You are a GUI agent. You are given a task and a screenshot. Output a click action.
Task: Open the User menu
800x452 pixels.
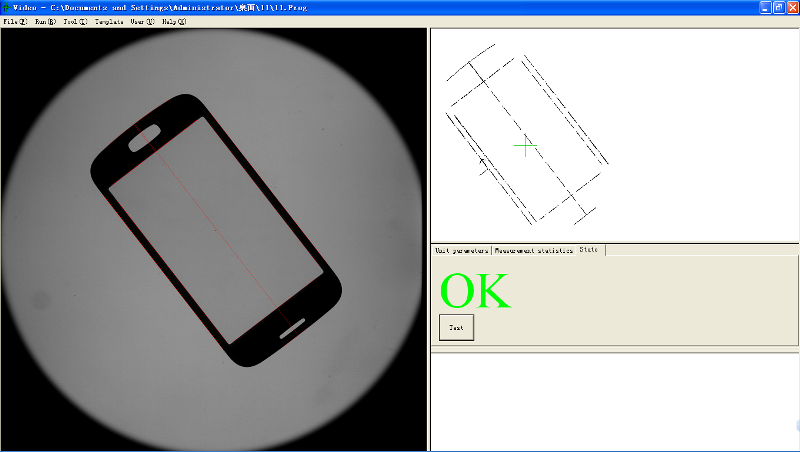pyautogui.click(x=142, y=21)
